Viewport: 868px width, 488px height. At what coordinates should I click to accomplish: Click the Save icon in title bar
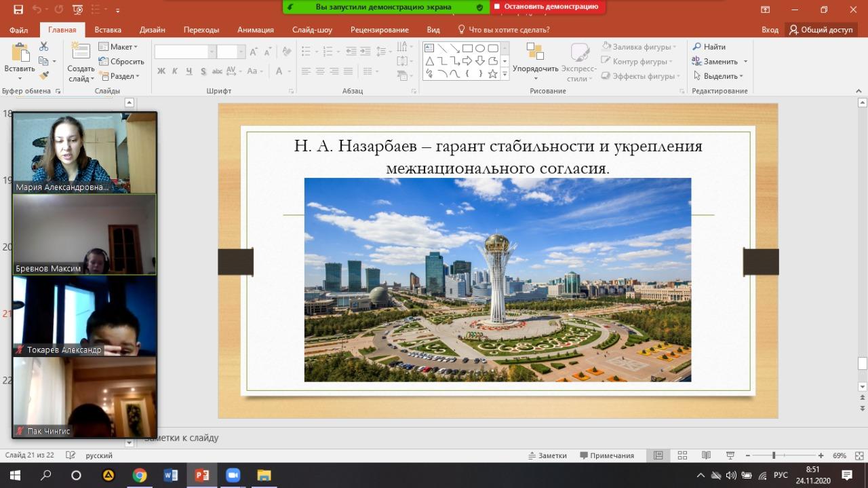[18, 10]
